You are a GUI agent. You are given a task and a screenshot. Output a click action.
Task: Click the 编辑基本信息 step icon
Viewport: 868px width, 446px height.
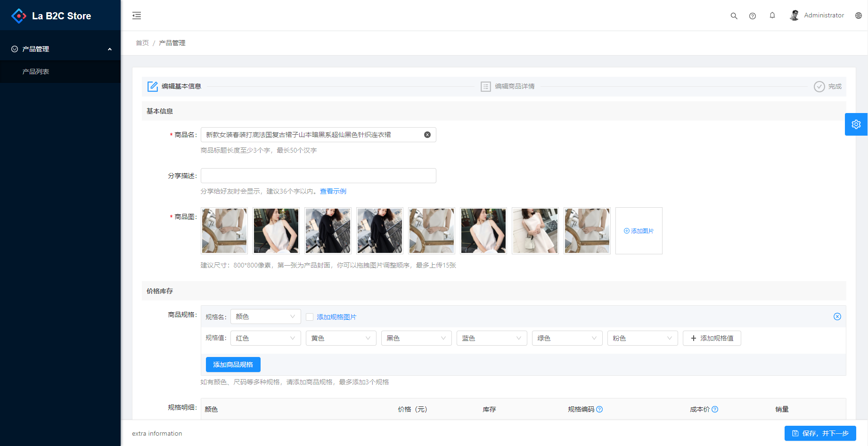pyautogui.click(x=153, y=86)
